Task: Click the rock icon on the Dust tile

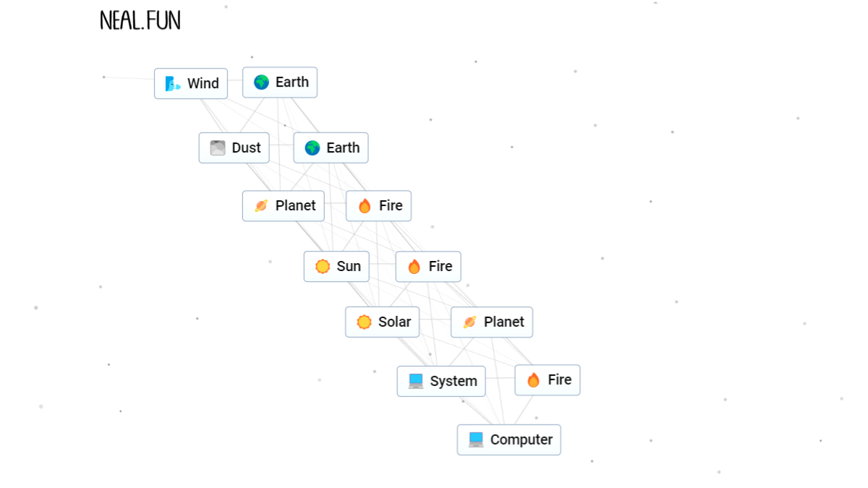Action: click(x=217, y=147)
